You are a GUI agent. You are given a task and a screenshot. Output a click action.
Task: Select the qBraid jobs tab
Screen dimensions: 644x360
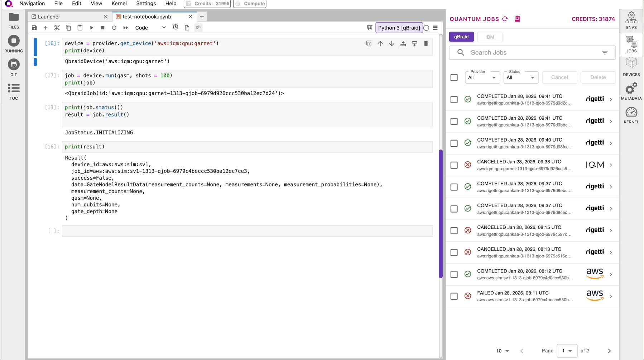click(x=461, y=37)
